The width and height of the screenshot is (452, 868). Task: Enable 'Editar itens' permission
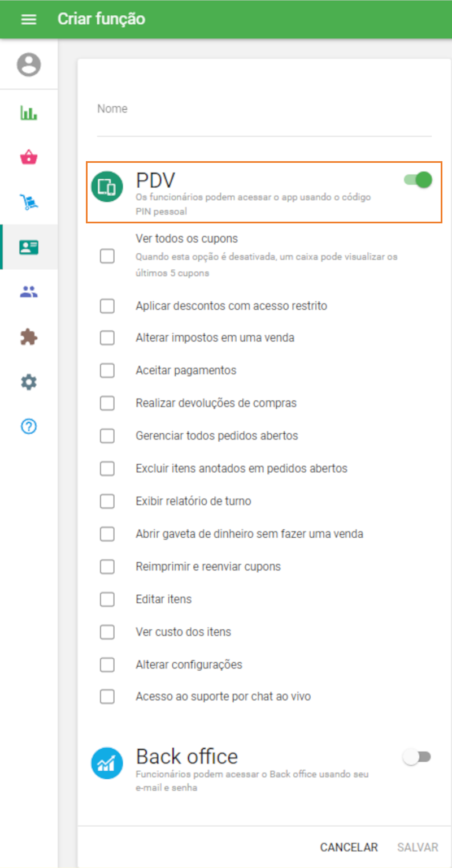(107, 599)
